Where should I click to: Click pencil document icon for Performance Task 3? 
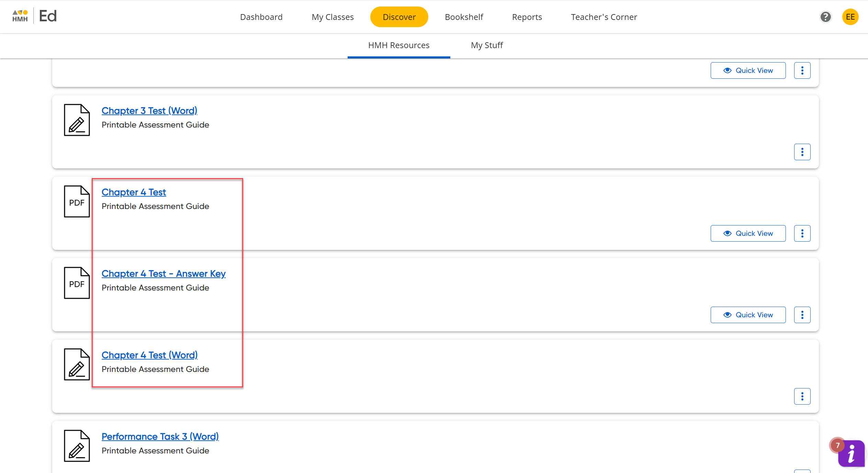point(77,446)
